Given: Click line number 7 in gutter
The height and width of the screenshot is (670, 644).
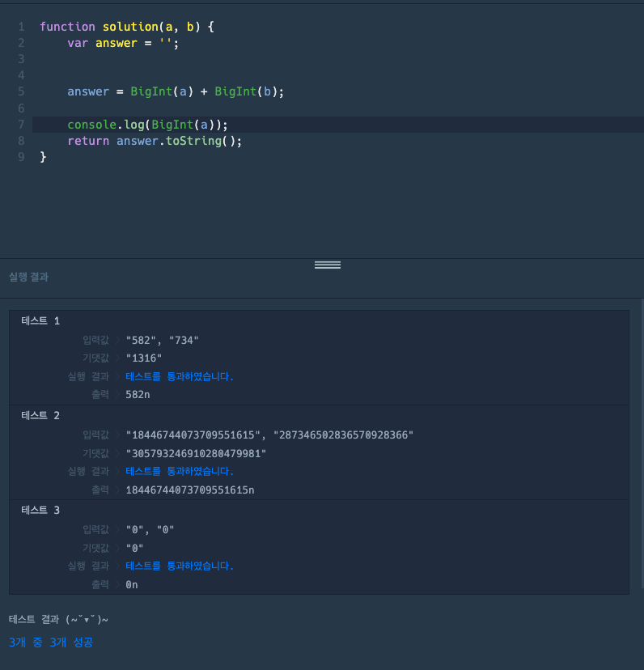Looking at the screenshot, I should coord(21,125).
